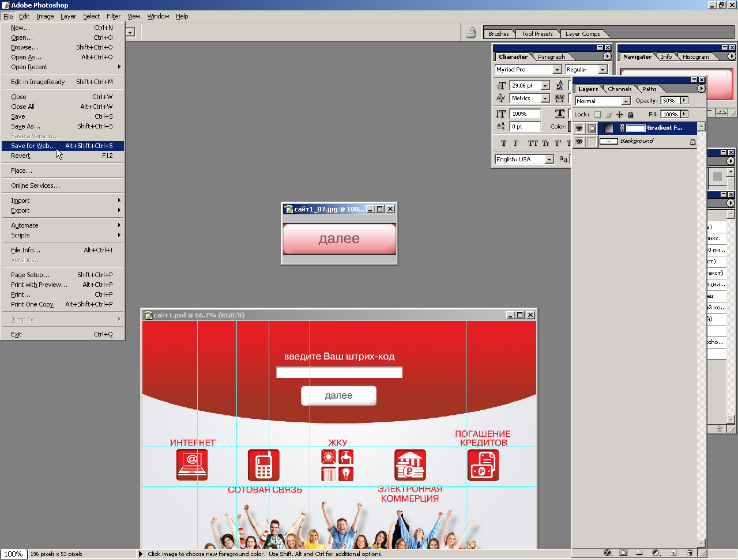Open the font family dropdown Myriad Pro

557,70
